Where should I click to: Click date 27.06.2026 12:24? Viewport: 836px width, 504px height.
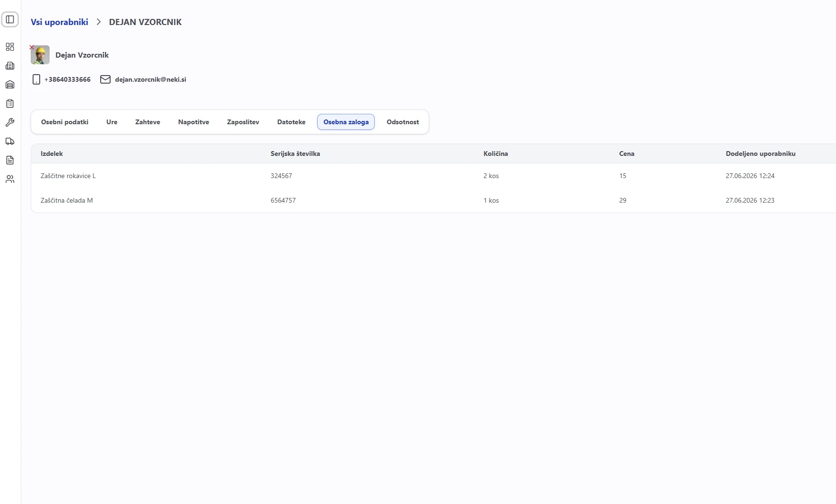[x=750, y=176]
